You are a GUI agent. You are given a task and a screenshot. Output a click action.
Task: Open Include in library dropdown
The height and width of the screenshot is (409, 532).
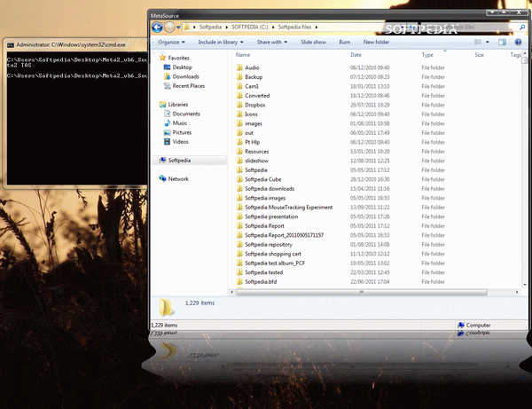221,42
